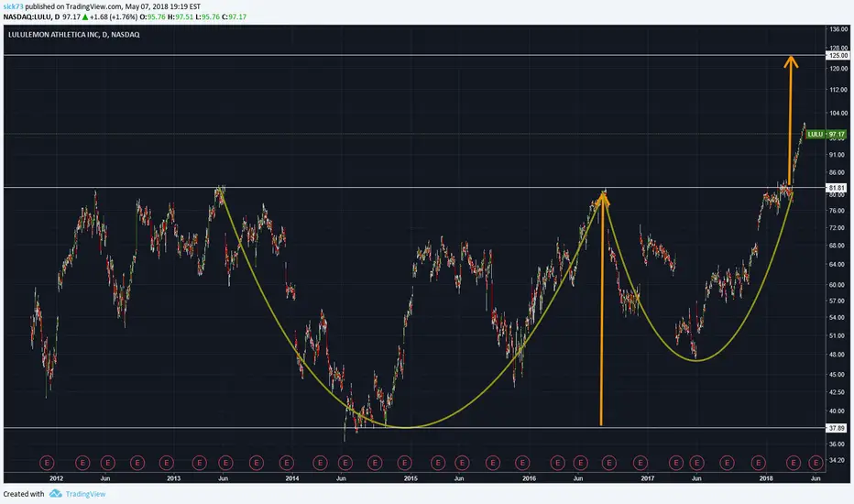Click the 45.00 price axis label

838,374
